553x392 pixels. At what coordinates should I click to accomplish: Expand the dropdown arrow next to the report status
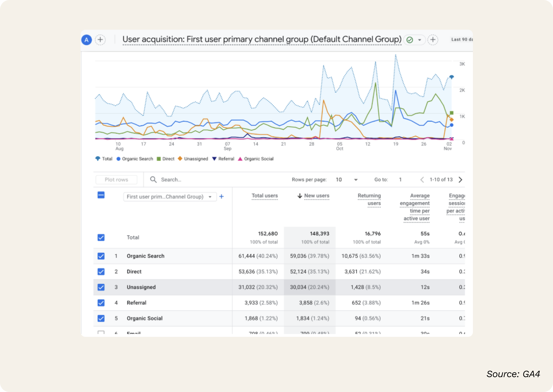coord(420,40)
